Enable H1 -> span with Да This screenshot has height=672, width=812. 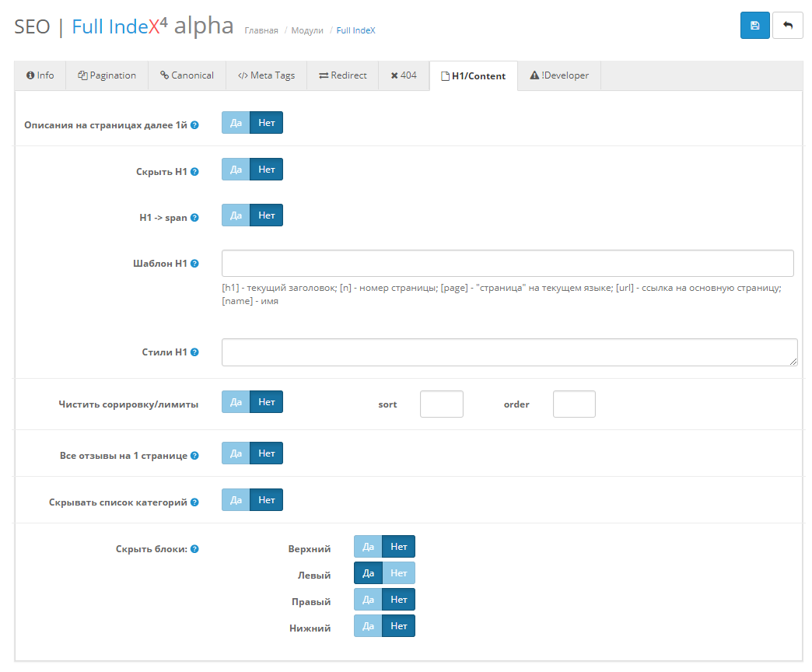236,215
